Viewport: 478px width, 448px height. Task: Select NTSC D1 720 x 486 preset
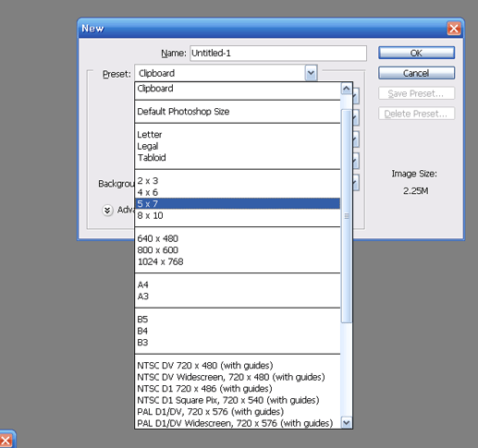coord(238,389)
